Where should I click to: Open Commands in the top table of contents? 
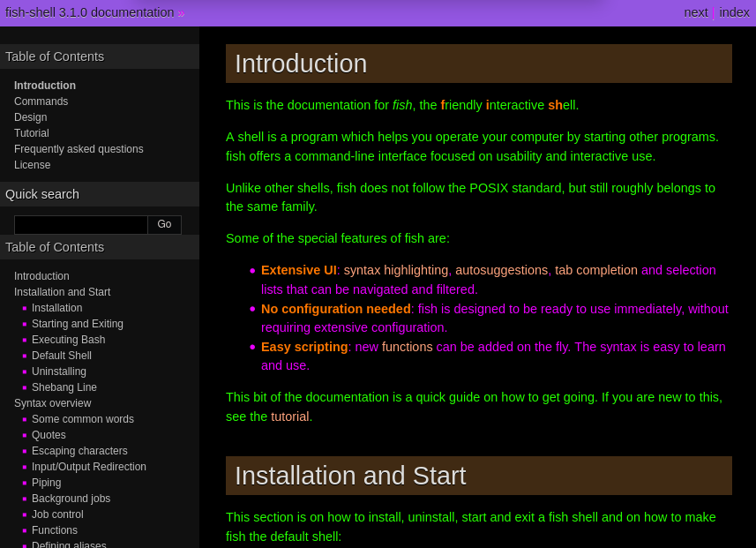pyautogui.click(x=41, y=101)
